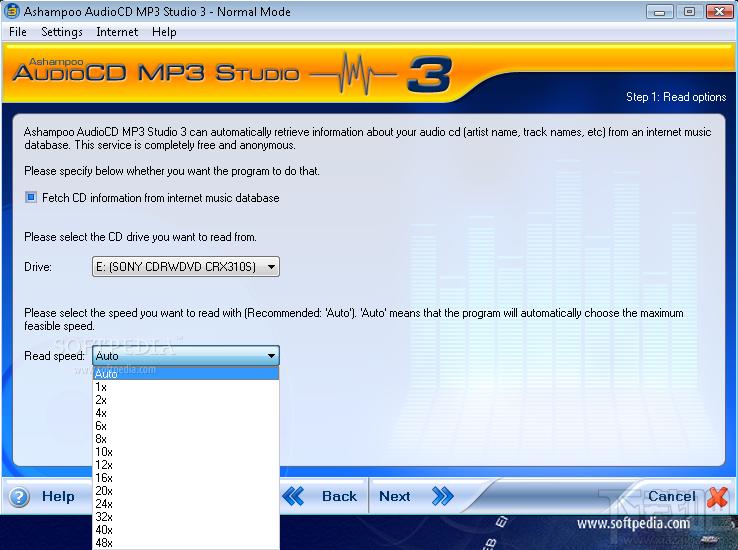Pick 6x from the speed list
The height and width of the screenshot is (550, 738).
pyautogui.click(x=185, y=426)
